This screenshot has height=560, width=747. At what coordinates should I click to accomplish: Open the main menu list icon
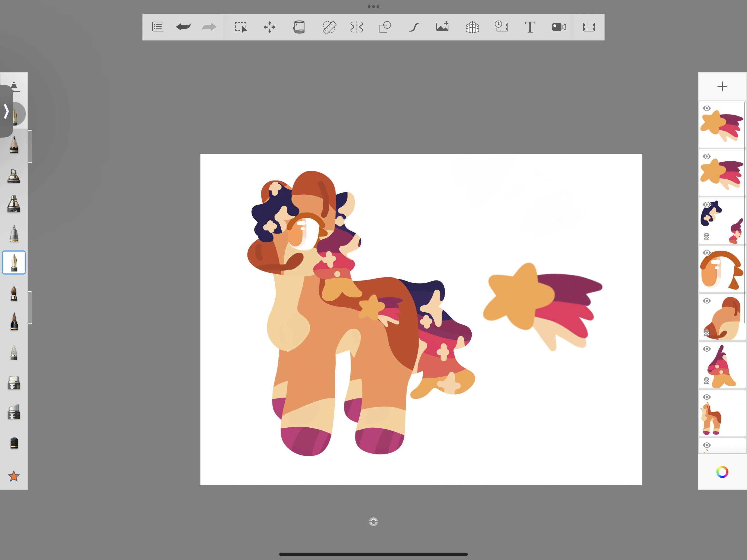158,27
